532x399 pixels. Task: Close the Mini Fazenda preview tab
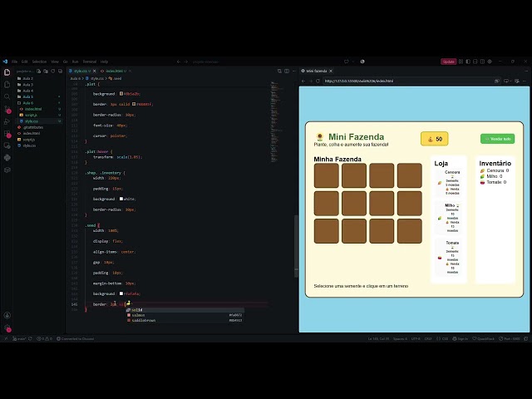pyautogui.click(x=331, y=71)
